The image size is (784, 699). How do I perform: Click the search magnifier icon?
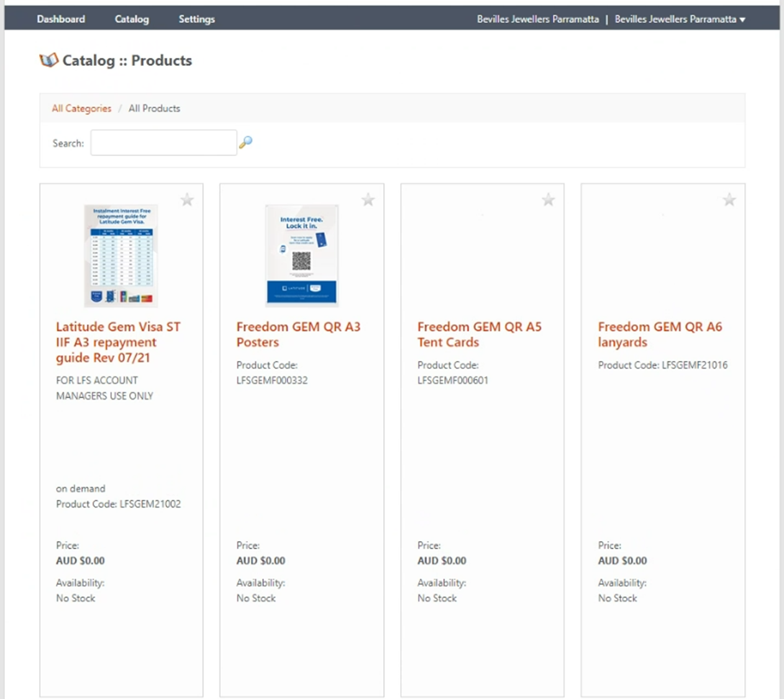(245, 142)
